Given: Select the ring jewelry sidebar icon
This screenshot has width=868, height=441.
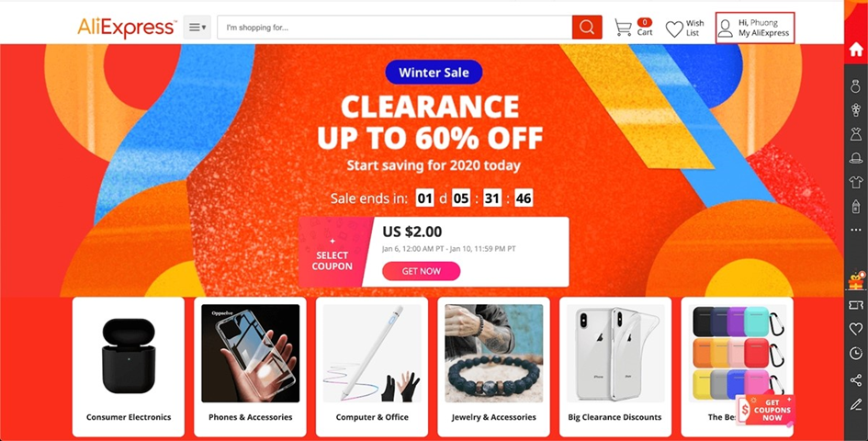Looking at the screenshot, I should tap(856, 85).
